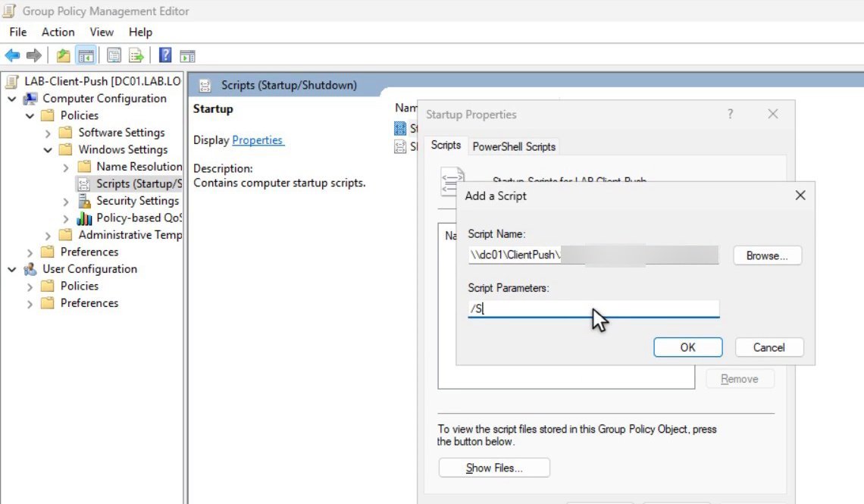Select Preferences label under User Configuration

click(89, 303)
